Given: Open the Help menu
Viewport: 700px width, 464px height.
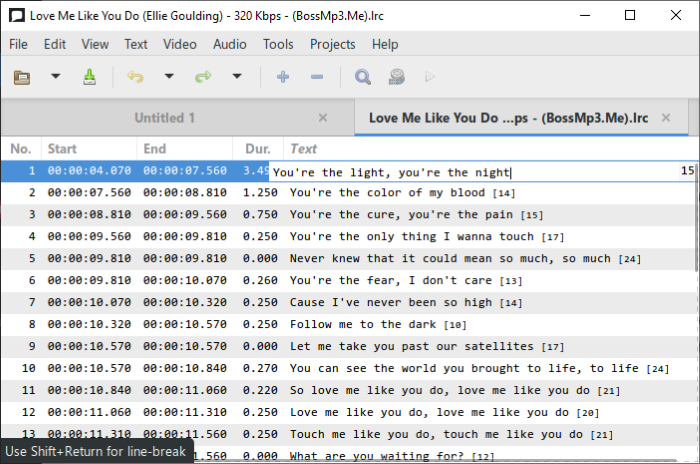Looking at the screenshot, I should tap(385, 44).
